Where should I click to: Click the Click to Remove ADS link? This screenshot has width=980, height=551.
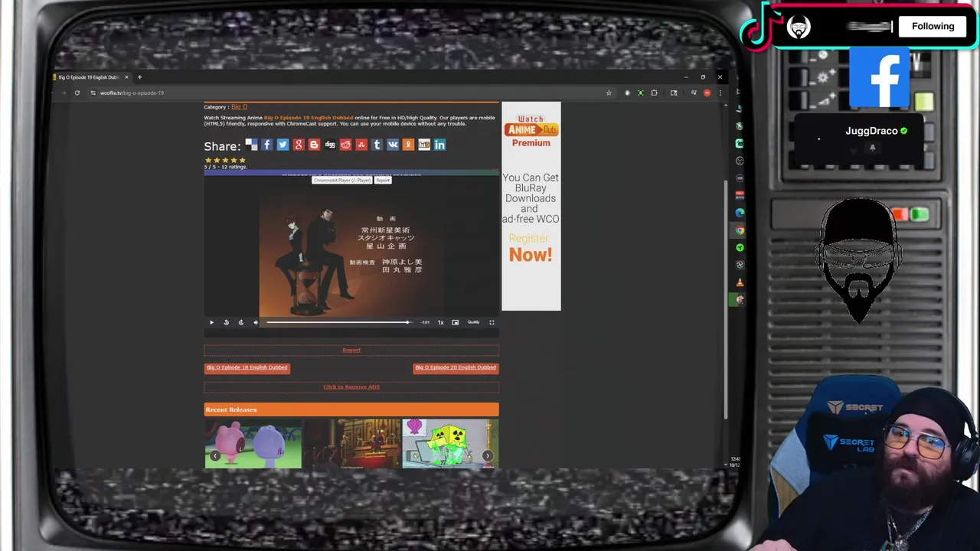(x=351, y=386)
